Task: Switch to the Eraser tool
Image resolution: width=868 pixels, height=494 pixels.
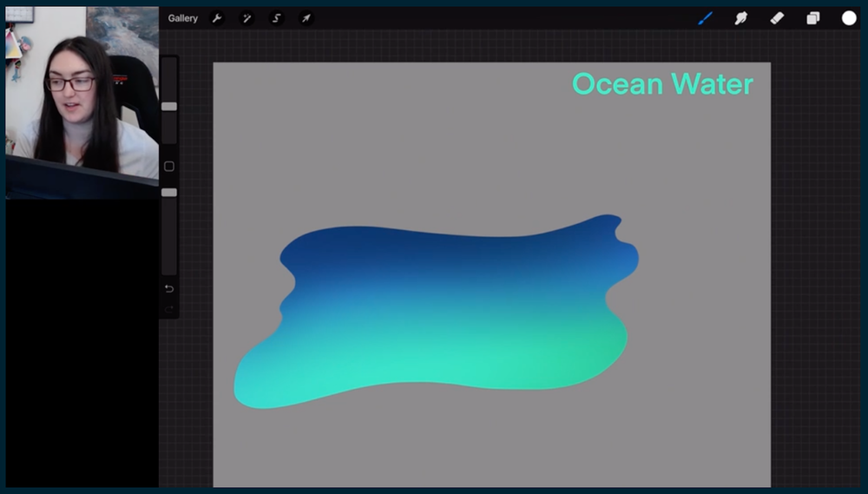Action: tap(777, 18)
